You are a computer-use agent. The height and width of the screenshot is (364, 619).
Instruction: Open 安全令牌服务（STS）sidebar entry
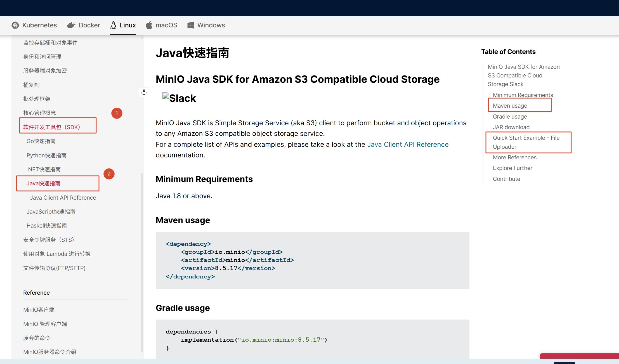(49, 240)
